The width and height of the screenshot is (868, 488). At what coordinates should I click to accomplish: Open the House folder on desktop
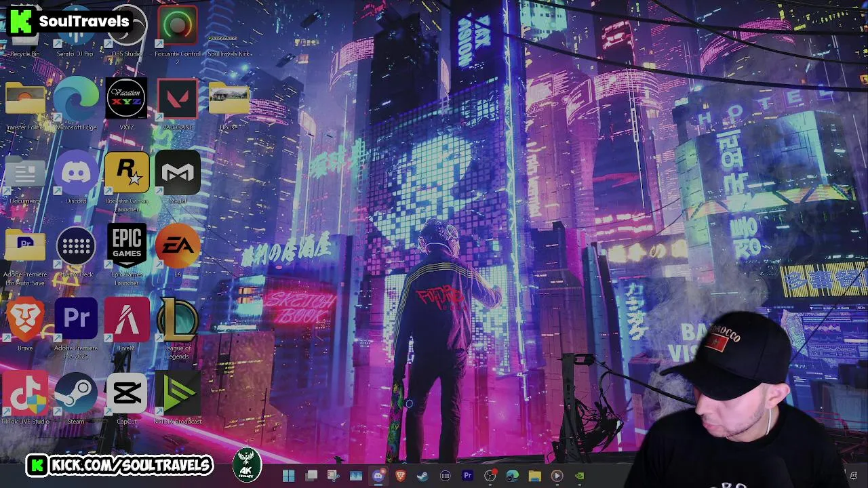(229, 105)
